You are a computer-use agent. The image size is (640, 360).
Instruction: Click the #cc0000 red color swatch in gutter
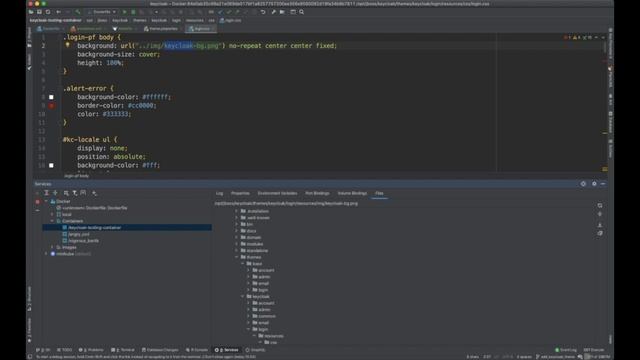pyautogui.click(x=51, y=106)
